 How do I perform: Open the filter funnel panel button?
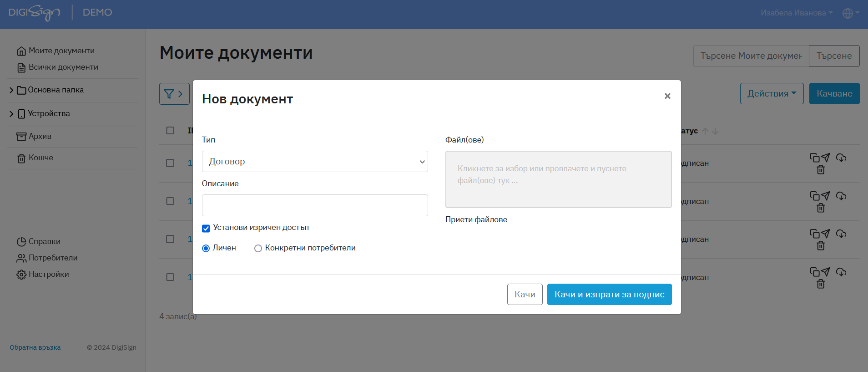pos(174,94)
